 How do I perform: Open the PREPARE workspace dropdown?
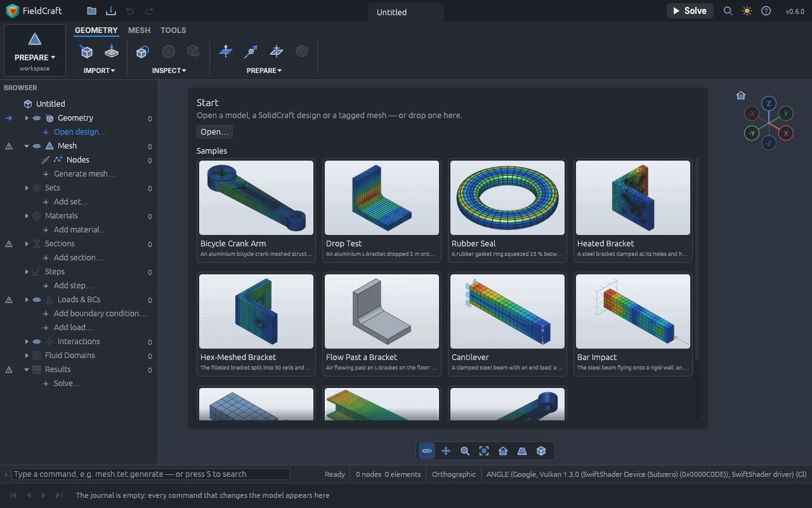click(35, 51)
